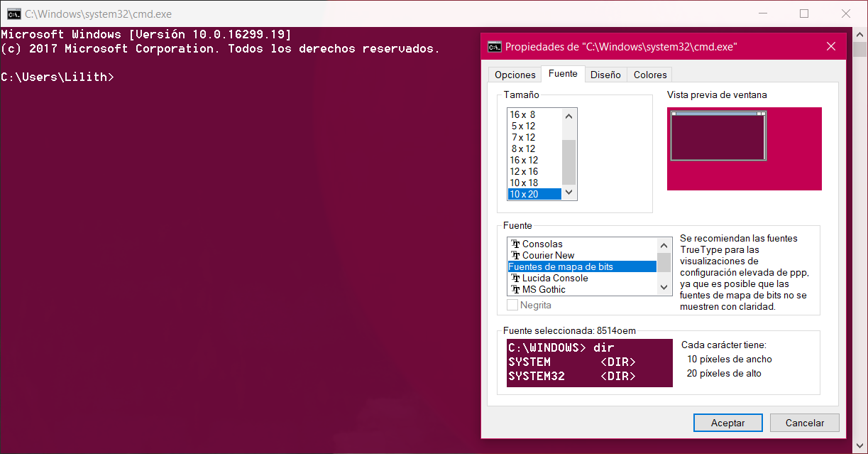The image size is (868, 454).
Task: Click the Cancelar button
Action: point(804,422)
